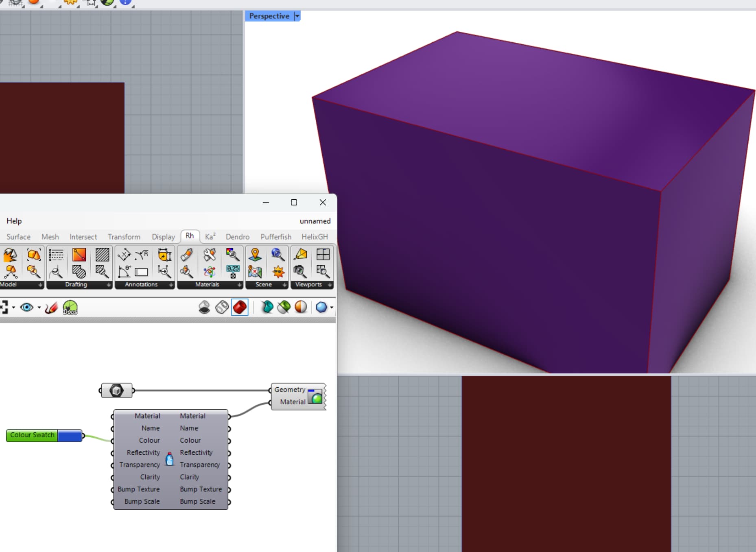756x552 pixels.
Task: Click the sketch red pen icon
Action: coord(51,308)
